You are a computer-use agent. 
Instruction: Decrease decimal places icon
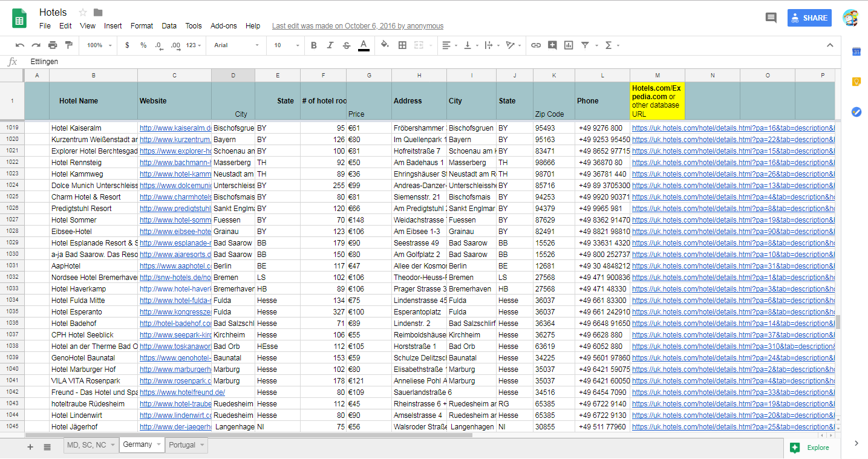pos(159,45)
